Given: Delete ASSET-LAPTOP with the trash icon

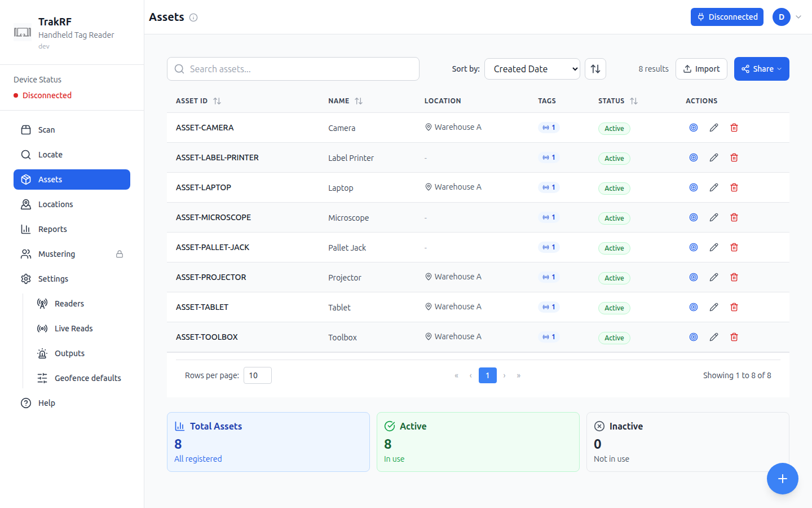Looking at the screenshot, I should click(734, 187).
